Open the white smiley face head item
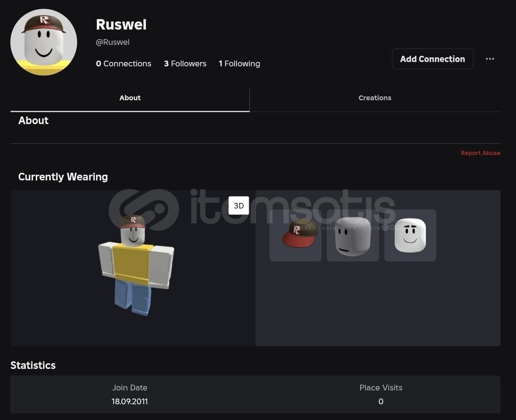516x420 pixels. pyautogui.click(x=410, y=235)
